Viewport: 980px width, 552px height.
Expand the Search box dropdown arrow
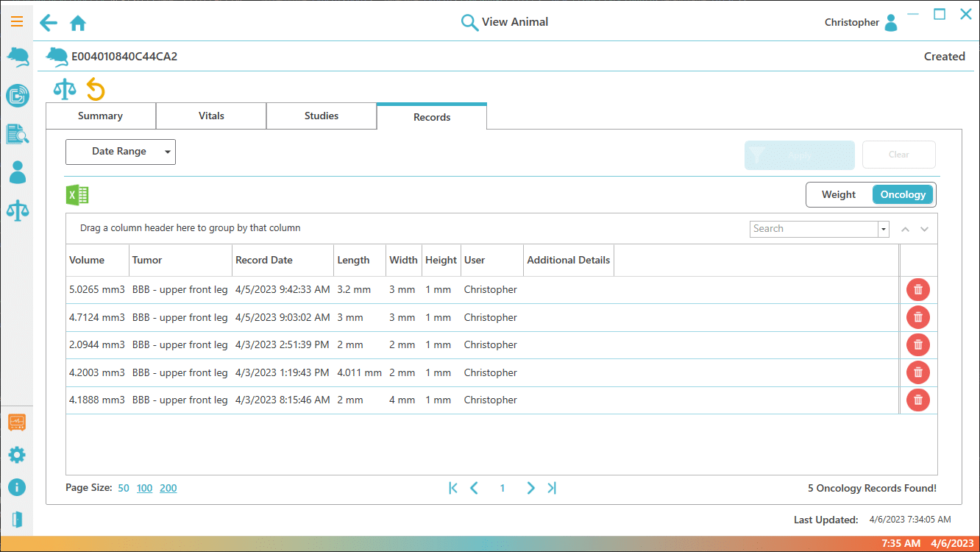(883, 229)
